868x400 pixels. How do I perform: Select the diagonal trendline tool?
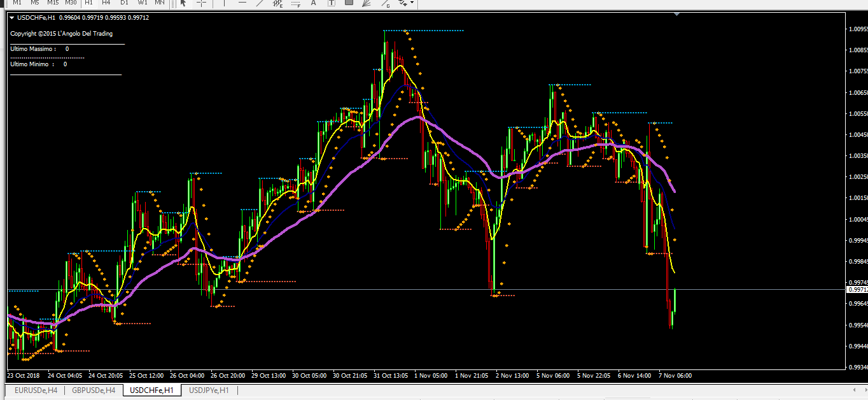[x=260, y=3]
